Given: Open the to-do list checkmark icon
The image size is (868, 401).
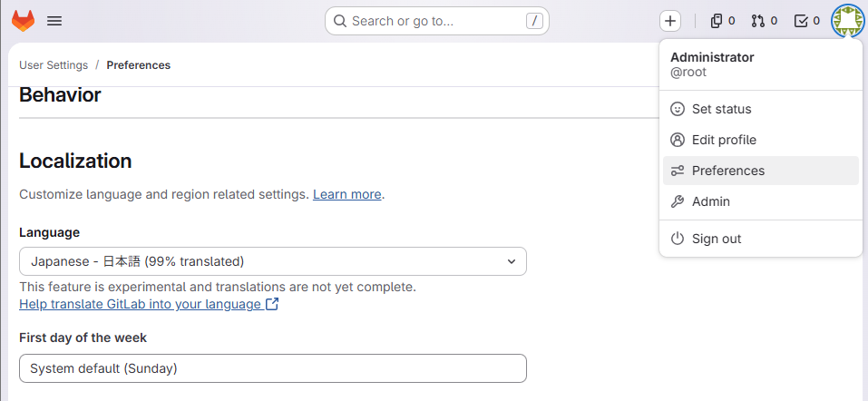Looking at the screenshot, I should point(806,21).
